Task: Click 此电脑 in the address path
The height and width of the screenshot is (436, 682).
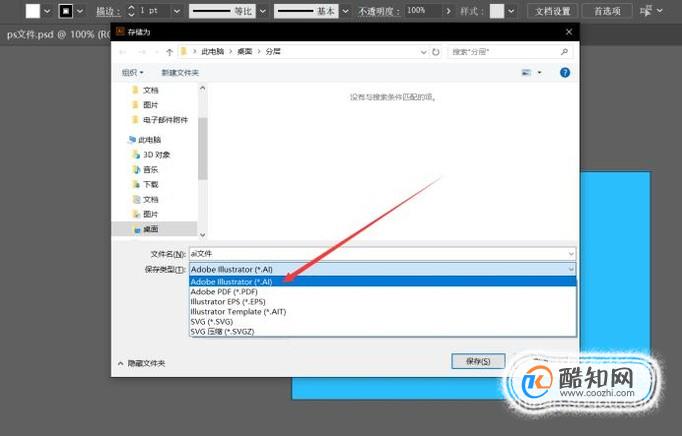Action: pos(213,51)
